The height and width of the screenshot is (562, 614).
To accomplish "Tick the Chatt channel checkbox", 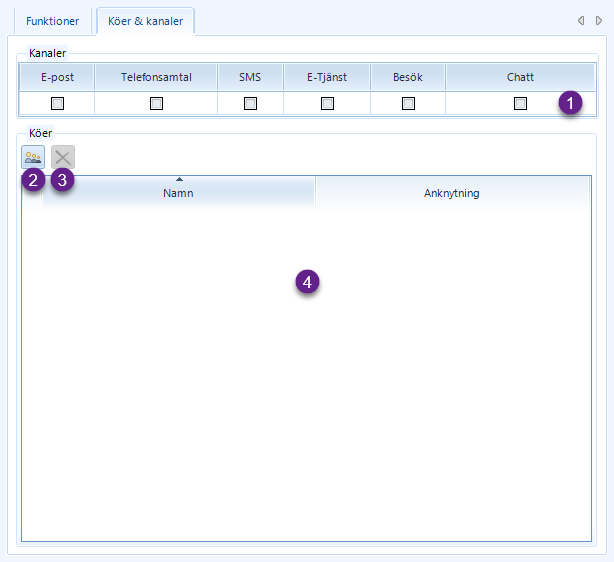I will pyautogui.click(x=520, y=103).
